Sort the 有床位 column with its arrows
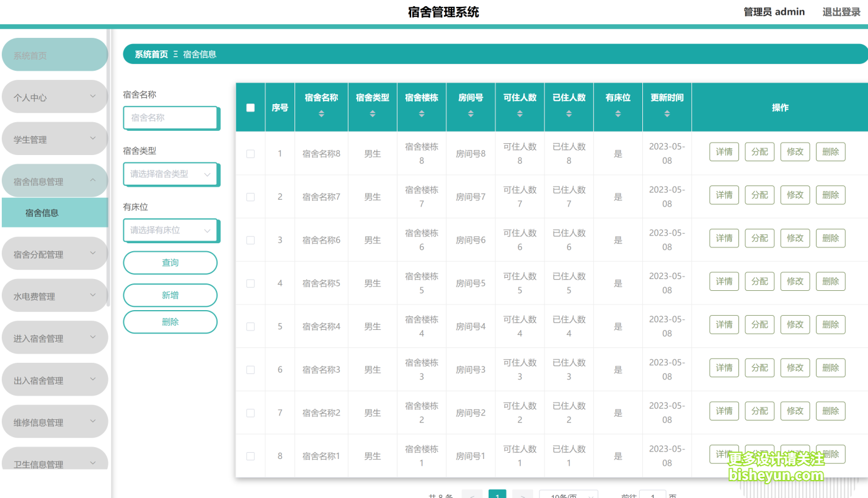The image size is (868, 498). (618, 114)
